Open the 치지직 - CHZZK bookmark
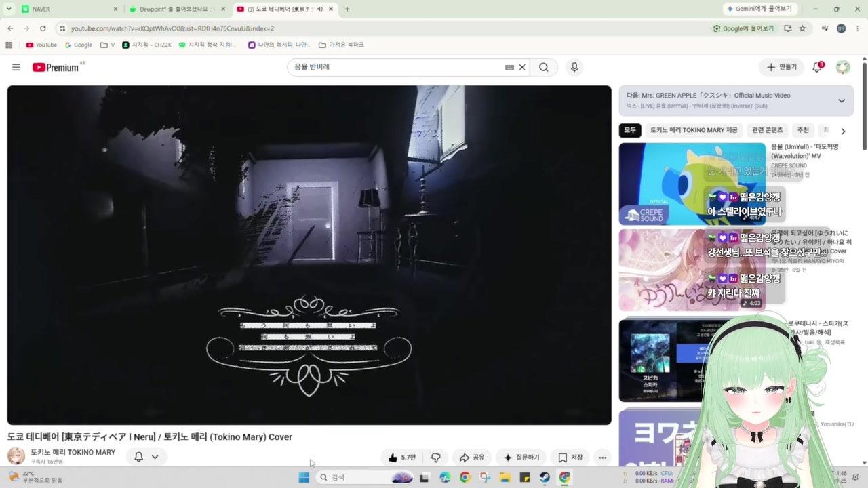868x488 pixels. tap(147, 45)
